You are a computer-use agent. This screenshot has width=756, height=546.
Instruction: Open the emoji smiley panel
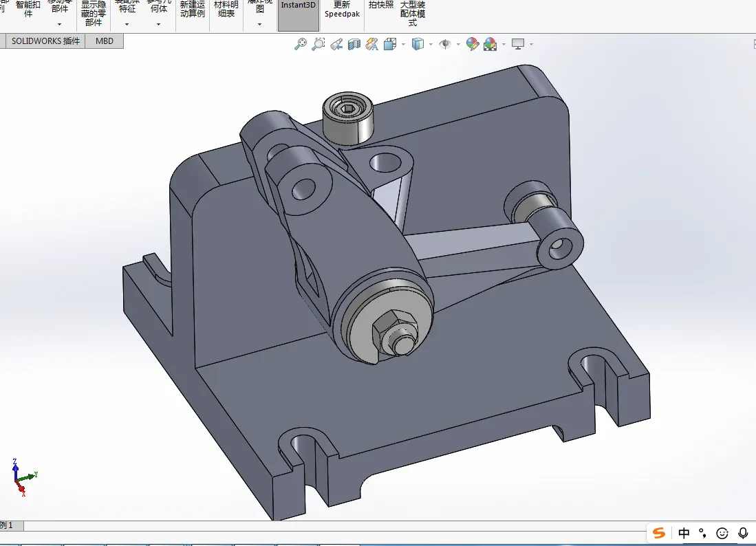(722, 533)
